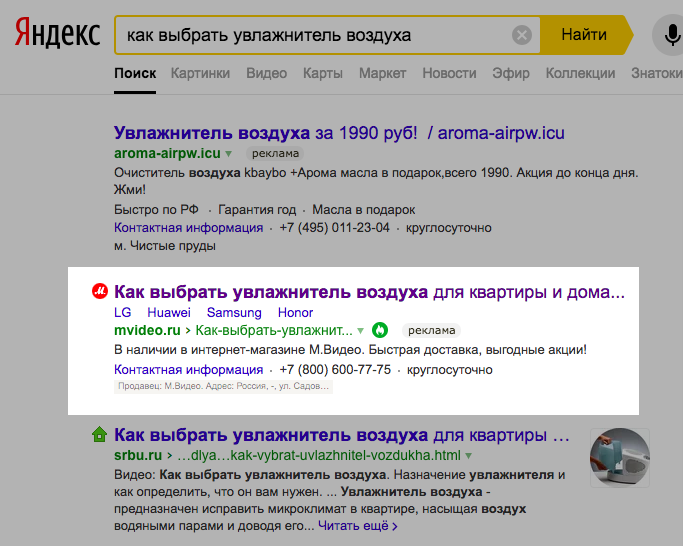
Task: Open Контактная информация of the M.Video ad
Action: [x=189, y=370]
